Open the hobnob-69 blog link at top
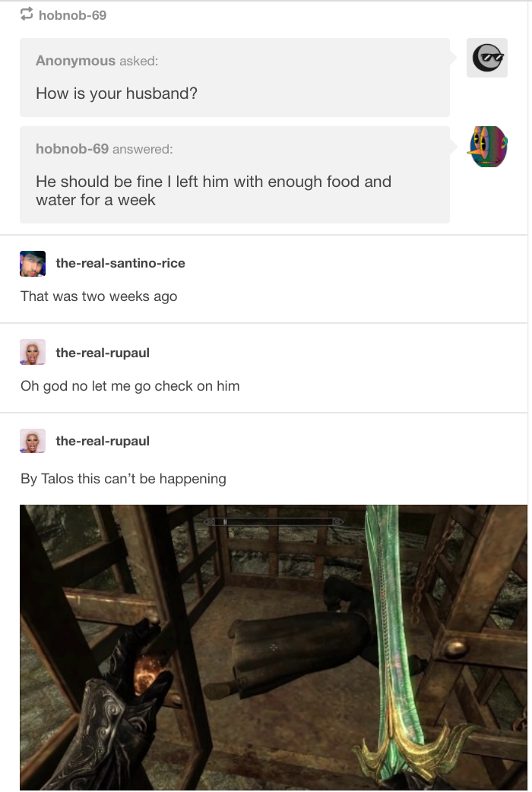This screenshot has height=792, width=532. [x=72, y=15]
